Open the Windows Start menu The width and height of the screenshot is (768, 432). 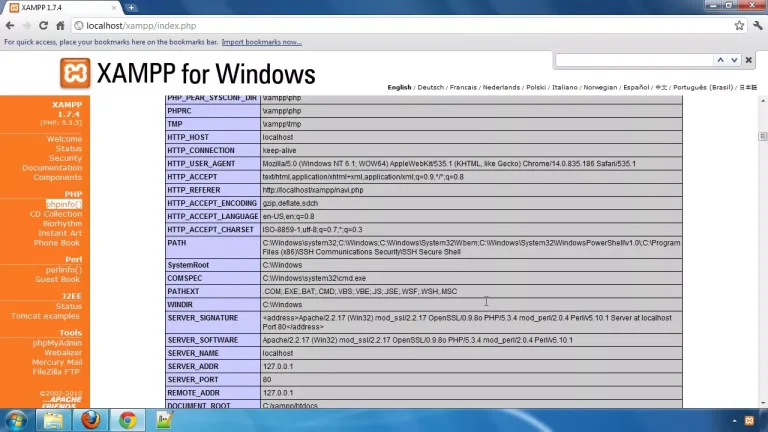point(16,420)
